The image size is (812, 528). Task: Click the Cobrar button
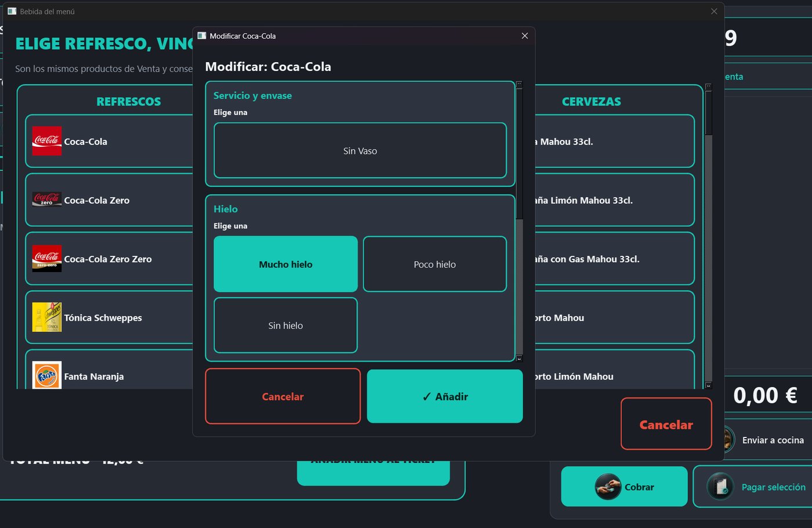pyautogui.click(x=624, y=487)
